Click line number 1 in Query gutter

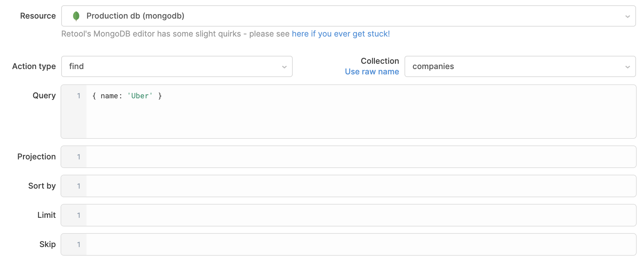click(x=79, y=96)
